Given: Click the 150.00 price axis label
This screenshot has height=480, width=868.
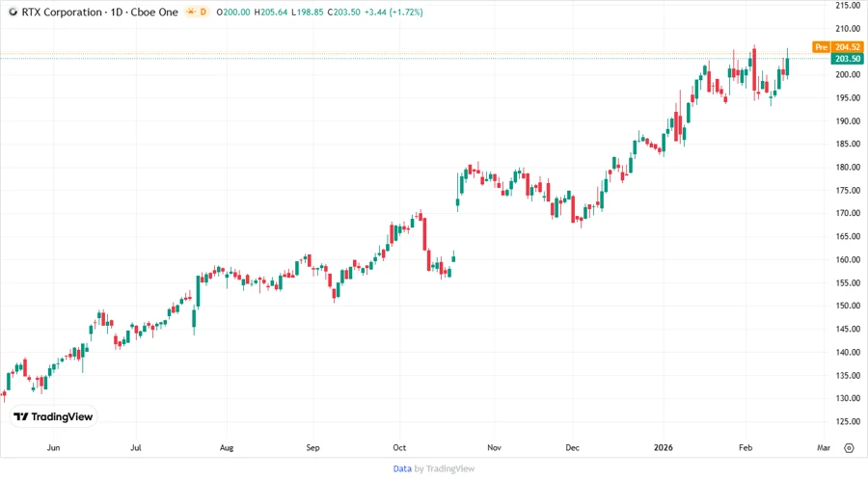Looking at the screenshot, I should [x=848, y=306].
